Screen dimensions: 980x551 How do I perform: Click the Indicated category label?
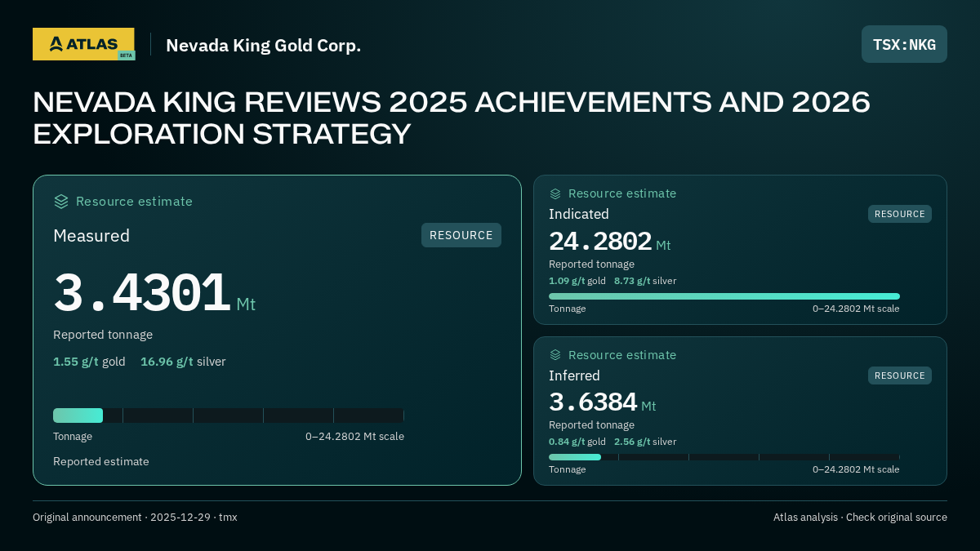[579, 214]
